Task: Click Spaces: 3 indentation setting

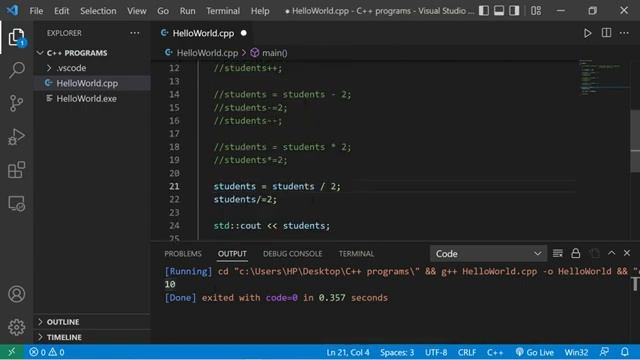Action: click(x=397, y=352)
